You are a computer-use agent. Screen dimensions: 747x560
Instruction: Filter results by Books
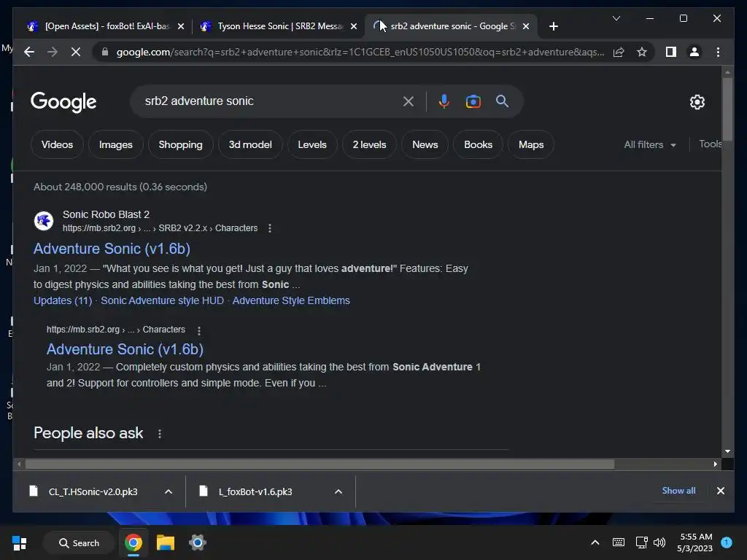(479, 144)
